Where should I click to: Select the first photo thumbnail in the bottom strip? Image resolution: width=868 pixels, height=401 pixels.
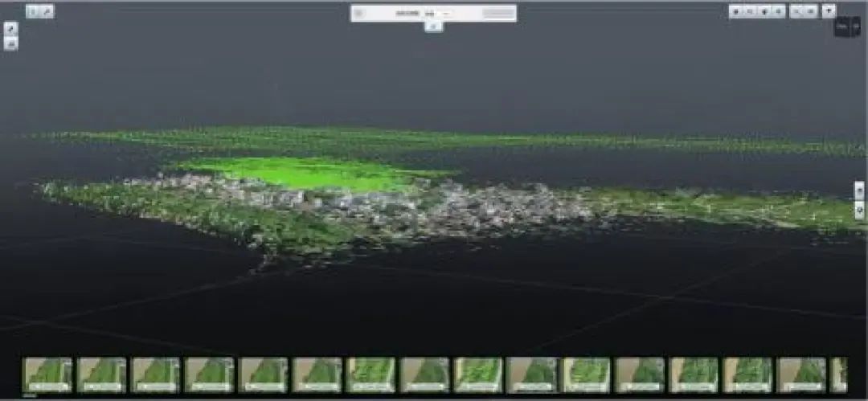47,374
